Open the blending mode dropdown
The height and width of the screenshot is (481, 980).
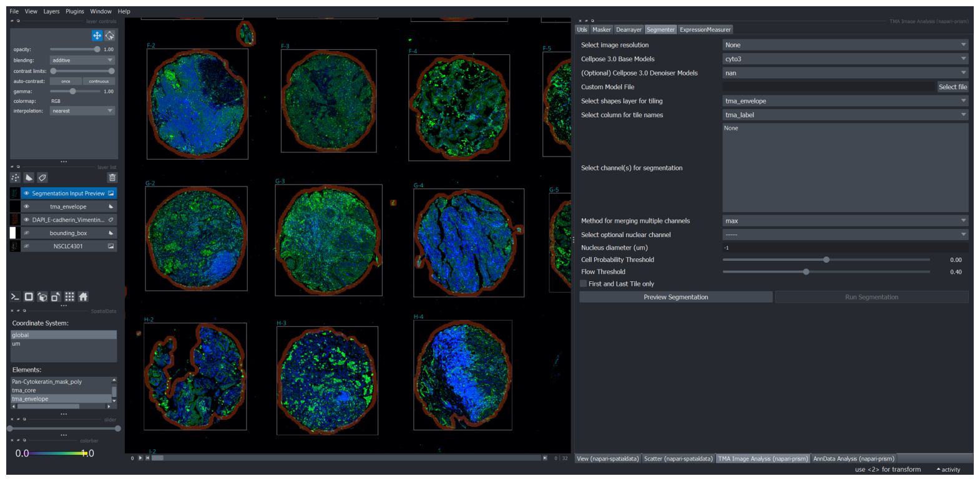tap(82, 61)
